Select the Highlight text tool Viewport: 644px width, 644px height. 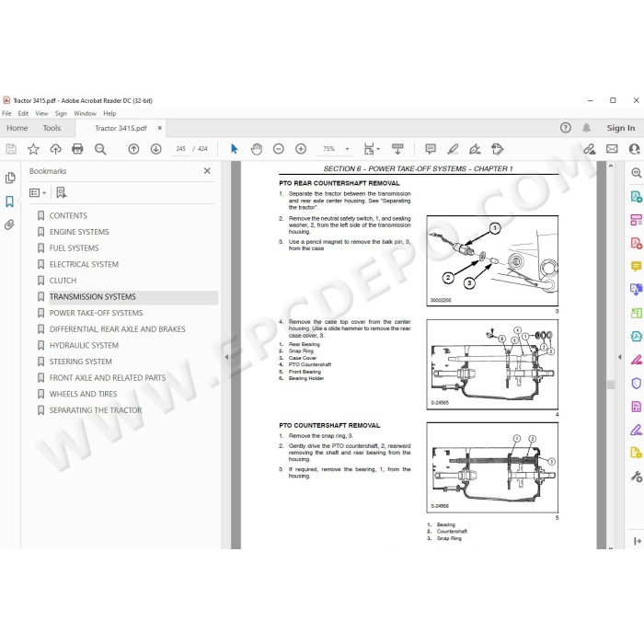(x=453, y=149)
